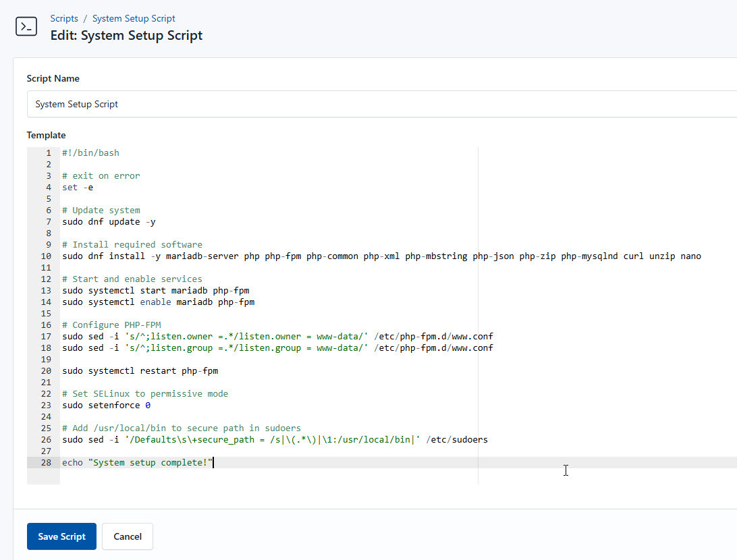737x560 pixels.
Task: Click the Save Script button
Action: (61, 536)
